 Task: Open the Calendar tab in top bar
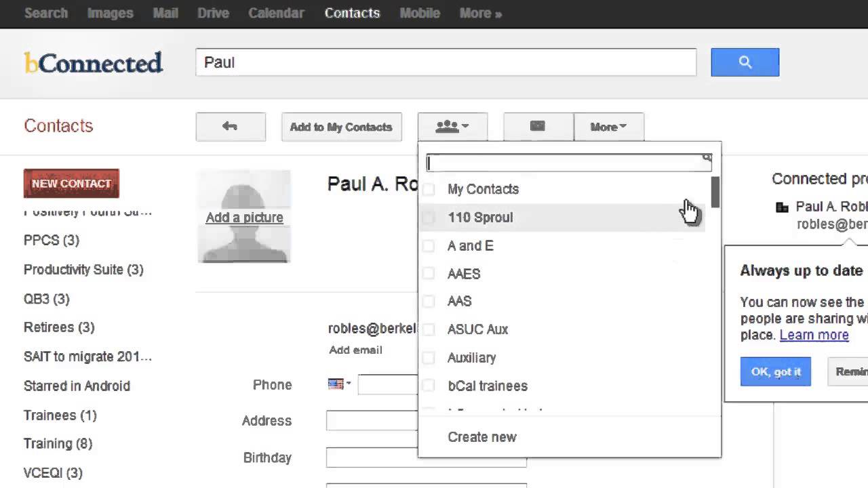click(x=276, y=14)
